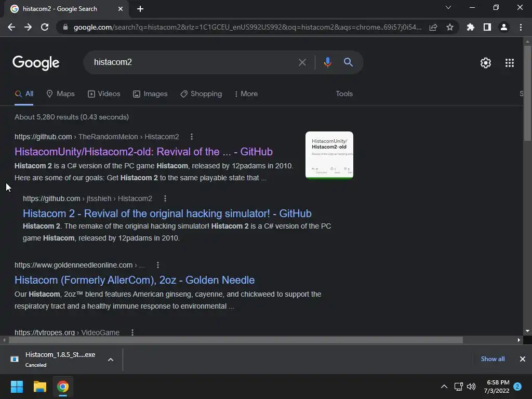Submit search with the magnifier icon
Image resolution: width=532 pixels, height=399 pixels.
pyautogui.click(x=348, y=62)
